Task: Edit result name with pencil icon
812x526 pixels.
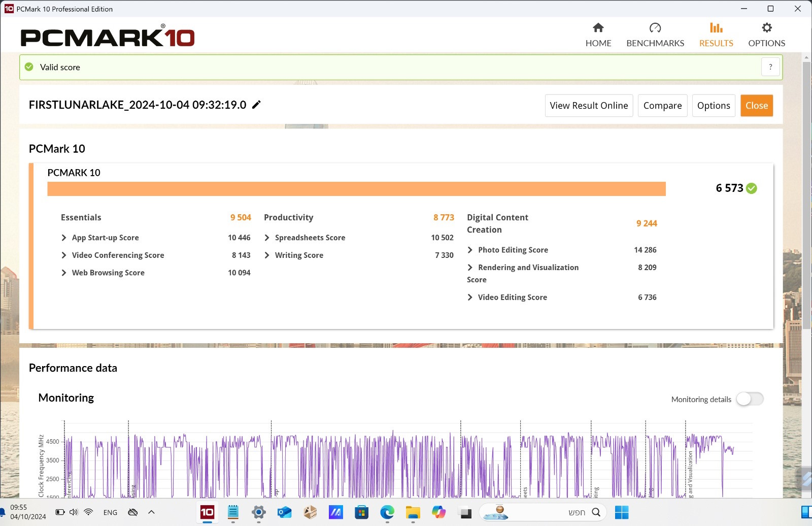Action: pos(257,105)
